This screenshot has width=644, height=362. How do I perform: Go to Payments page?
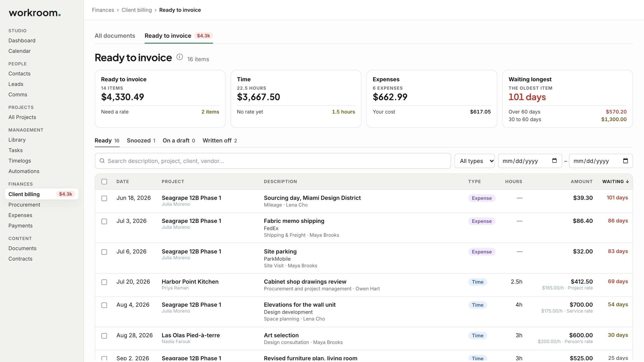tap(20, 226)
